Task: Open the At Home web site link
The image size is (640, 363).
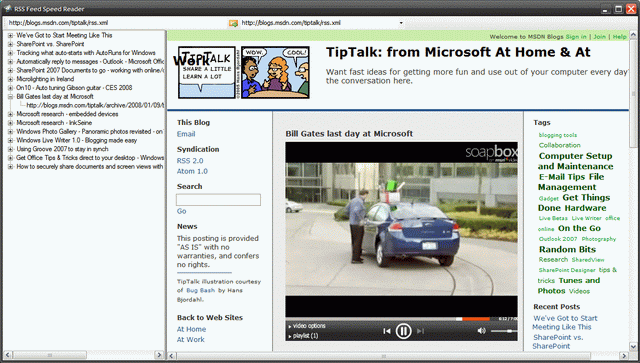Action: pyautogui.click(x=191, y=329)
